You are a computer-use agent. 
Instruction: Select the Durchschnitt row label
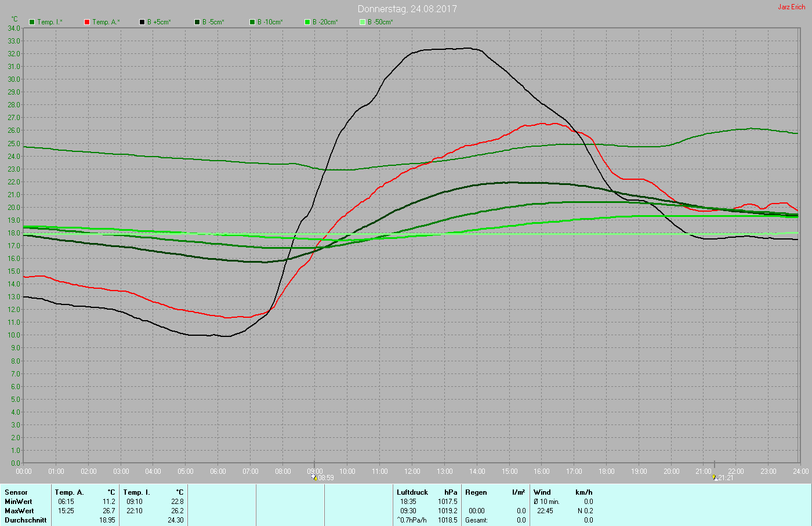pyautogui.click(x=26, y=520)
